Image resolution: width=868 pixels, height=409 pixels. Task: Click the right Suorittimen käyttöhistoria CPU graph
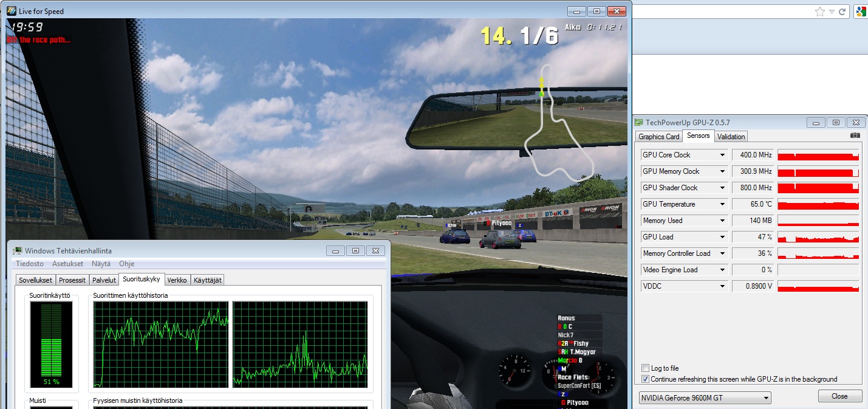click(x=300, y=345)
